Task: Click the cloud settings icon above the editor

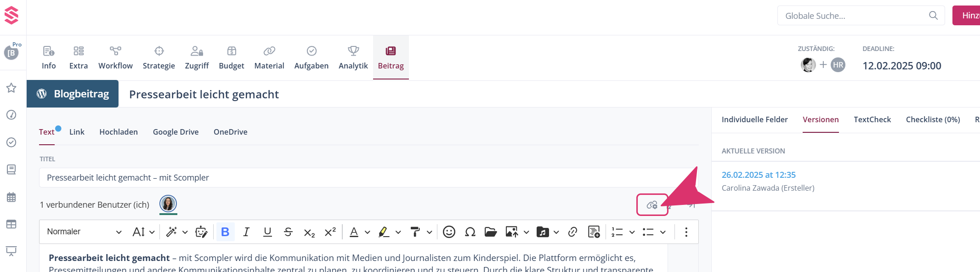Action: tap(651, 205)
